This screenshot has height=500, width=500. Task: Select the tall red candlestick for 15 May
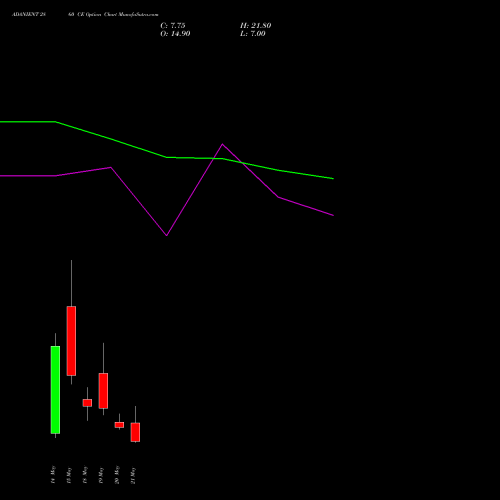click(71, 341)
